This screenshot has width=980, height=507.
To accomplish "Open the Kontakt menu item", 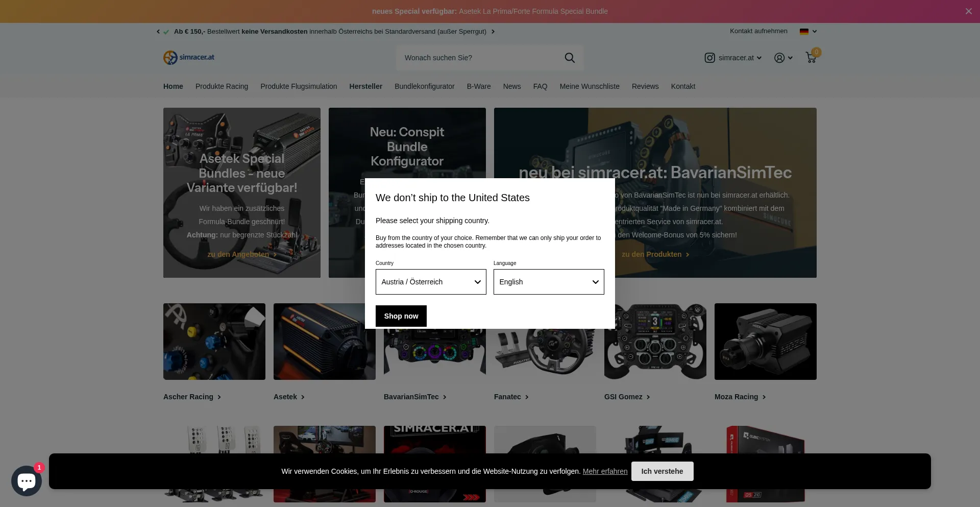I will pos(683,86).
